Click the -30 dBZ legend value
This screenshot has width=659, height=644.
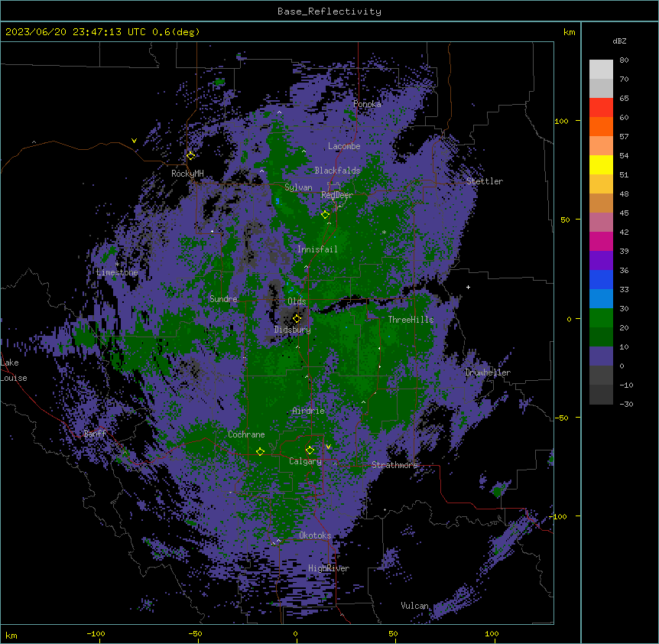(626, 405)
